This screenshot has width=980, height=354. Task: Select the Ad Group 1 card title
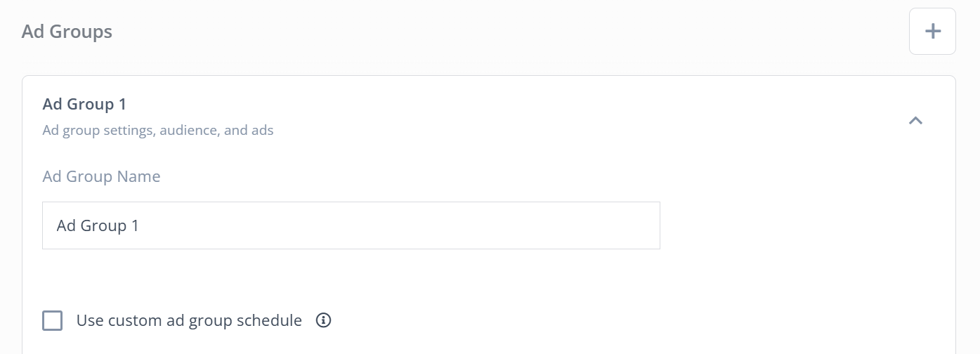84,104
